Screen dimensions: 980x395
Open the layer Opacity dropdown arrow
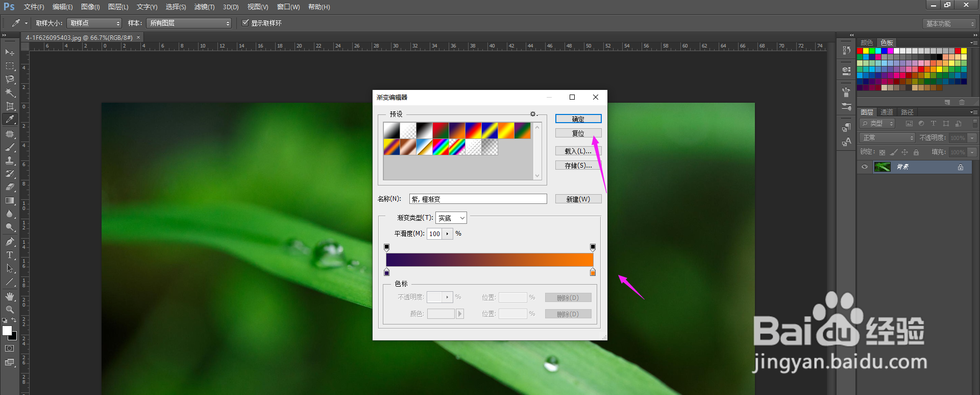(972, 138)
